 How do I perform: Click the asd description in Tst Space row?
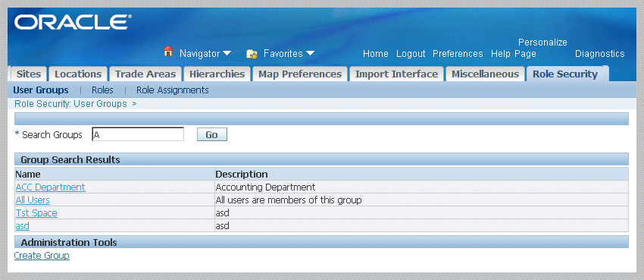coord(222,213)
